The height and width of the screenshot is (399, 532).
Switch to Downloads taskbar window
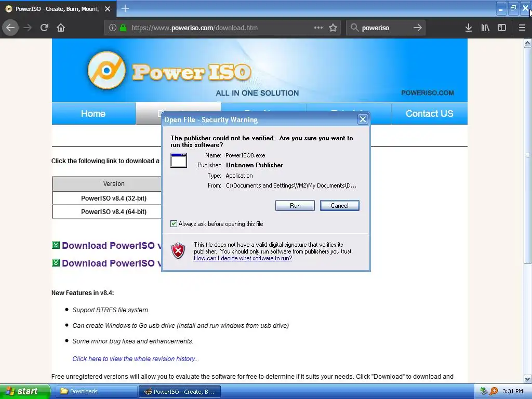96,391
